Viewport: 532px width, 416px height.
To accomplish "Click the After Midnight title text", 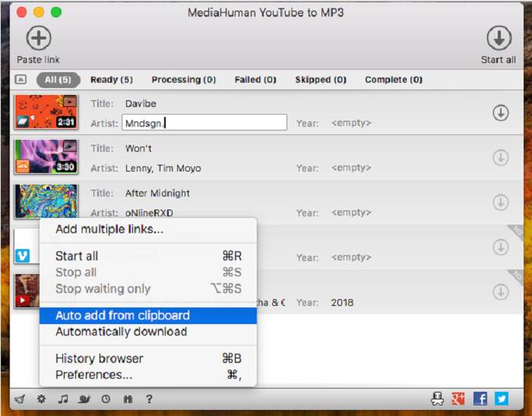I will pyautogui.click(x=157, y=193).
